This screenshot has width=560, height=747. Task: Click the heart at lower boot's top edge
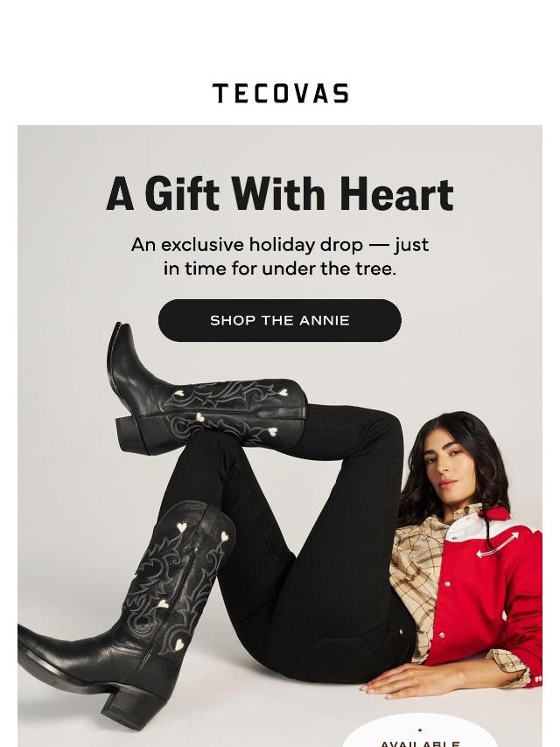click(182, 527)
